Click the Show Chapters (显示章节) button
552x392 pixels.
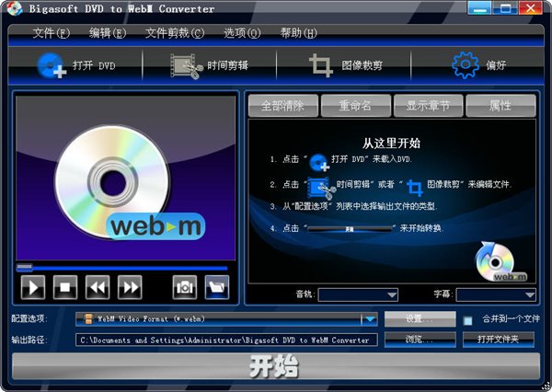pos(429,105)
